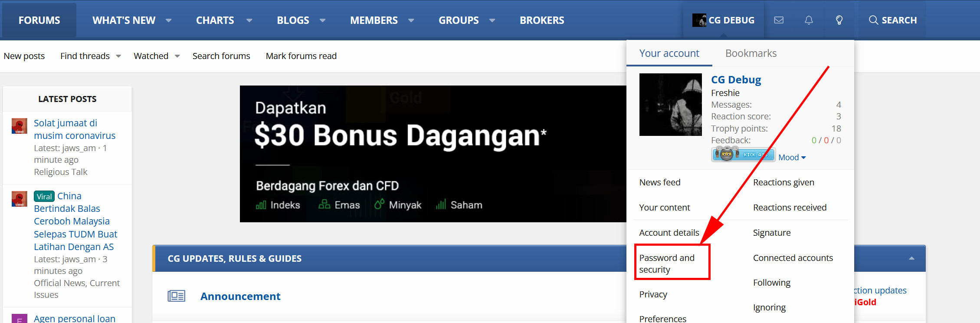Click avatar beside Solat jumaat post

point(20,126)
